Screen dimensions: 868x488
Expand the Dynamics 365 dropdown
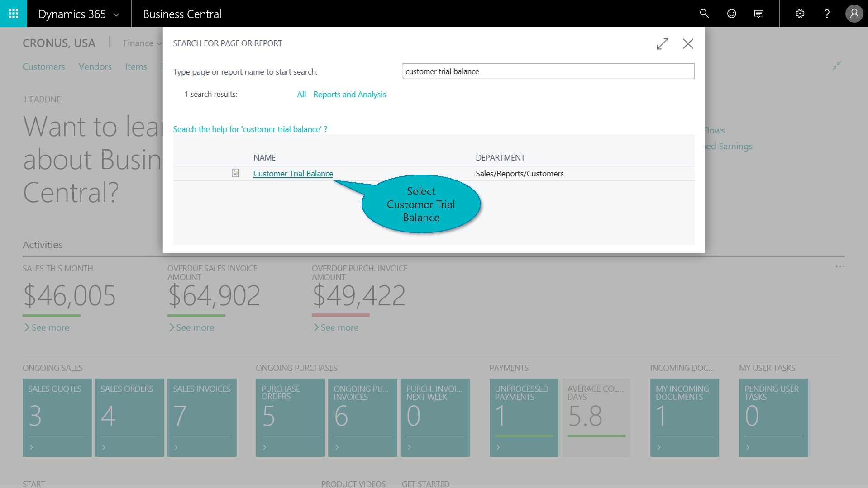point(116,14)
